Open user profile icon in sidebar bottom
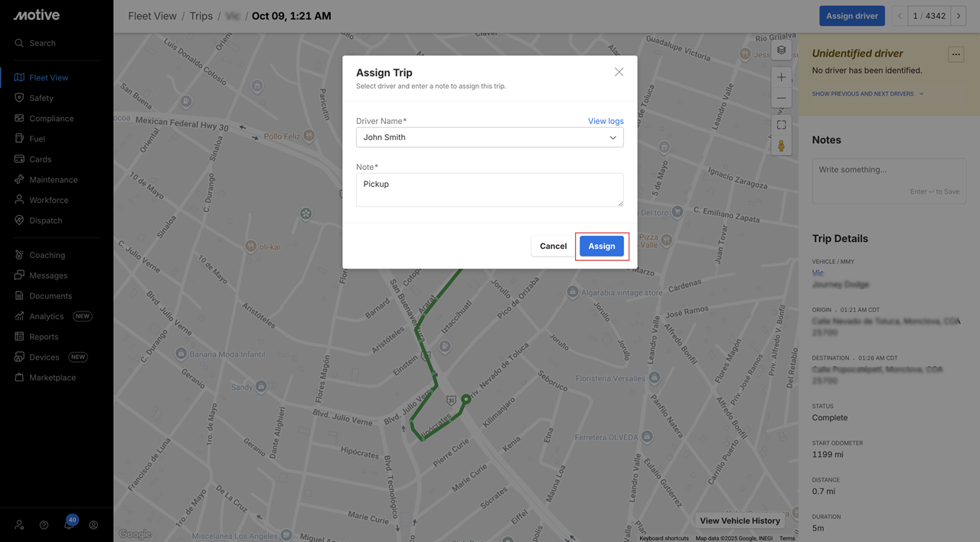This screenshot has width=980, height=542. click(93, 525)
